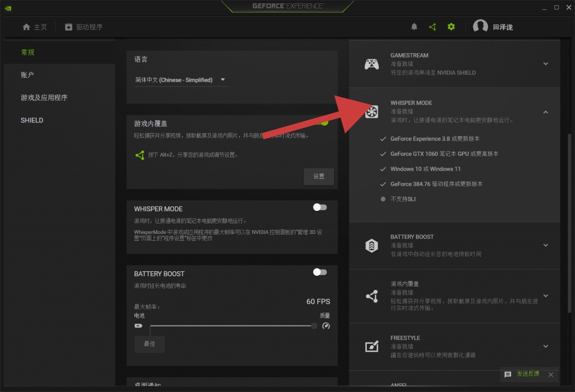
Task: Click the 不支持SLI entry
Action: pyautogui.click(x=403, y=199)
